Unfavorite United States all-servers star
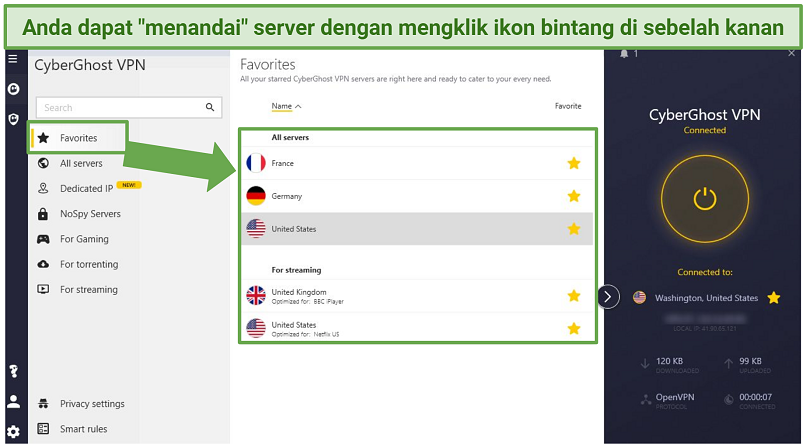Viewport: 806px width, 448px height. 574,229
